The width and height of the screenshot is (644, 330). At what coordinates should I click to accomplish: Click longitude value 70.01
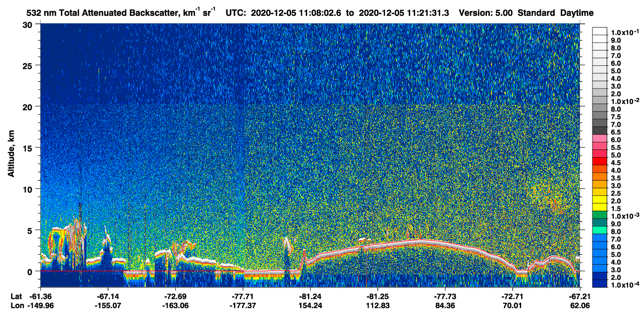click(x=513, y=305)
